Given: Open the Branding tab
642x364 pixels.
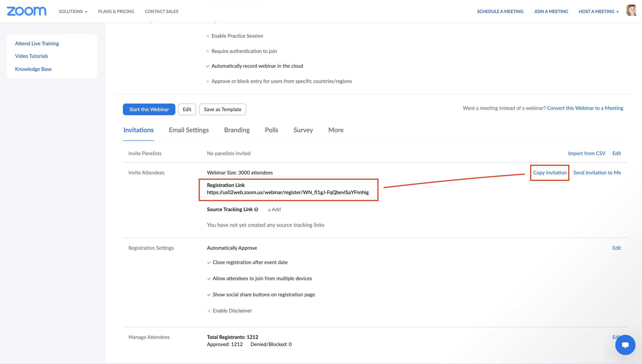Looking at the screenshot, I should (x=237, y=130).
